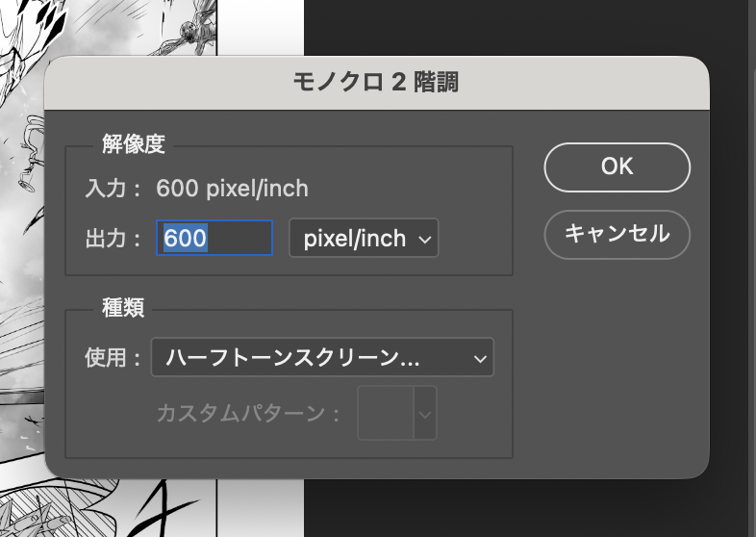Click the モノクロ 2 階調 dialog title bar
Screen dimensions: 756x537
coord(376,83)
